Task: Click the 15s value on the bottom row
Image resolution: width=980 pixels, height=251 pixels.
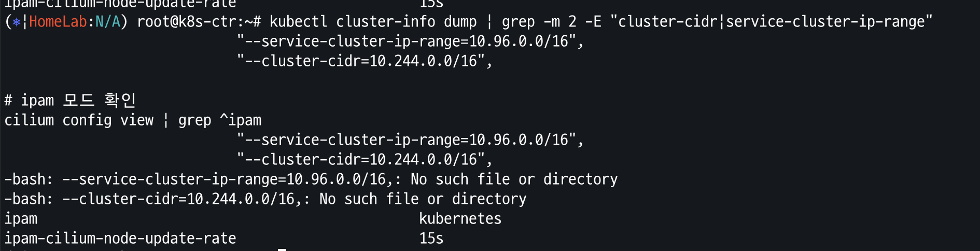Action: pos(431,239)
